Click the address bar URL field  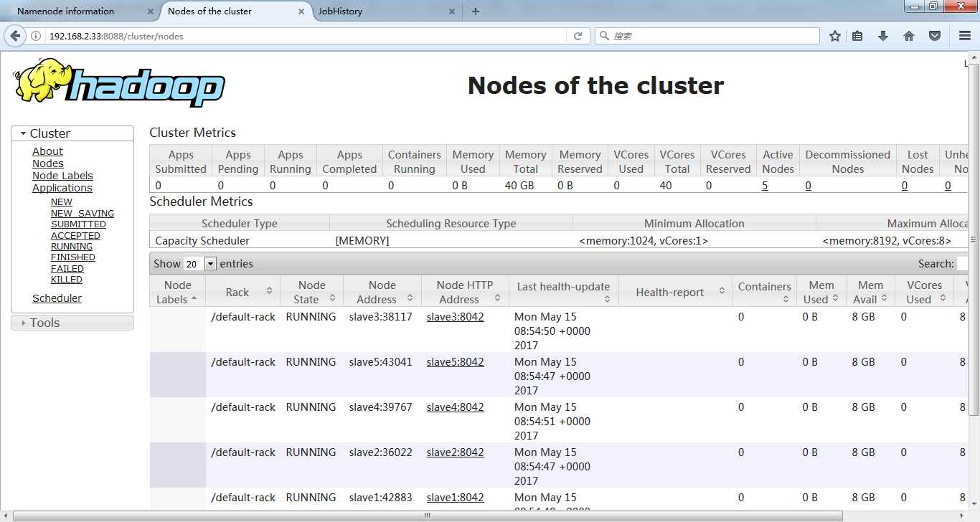pos(305,36)
